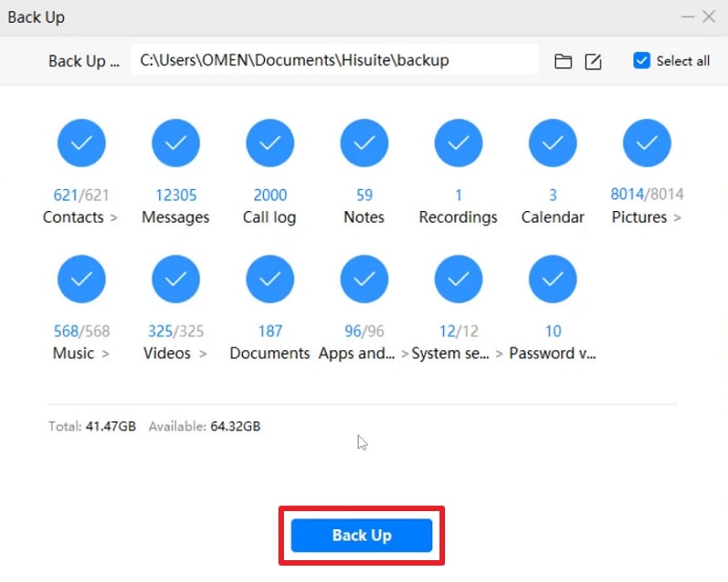Viewport: 728px width, 582px height.
Task: Uncheck the Apps and data backup circle
Action: tap(364, 279)
